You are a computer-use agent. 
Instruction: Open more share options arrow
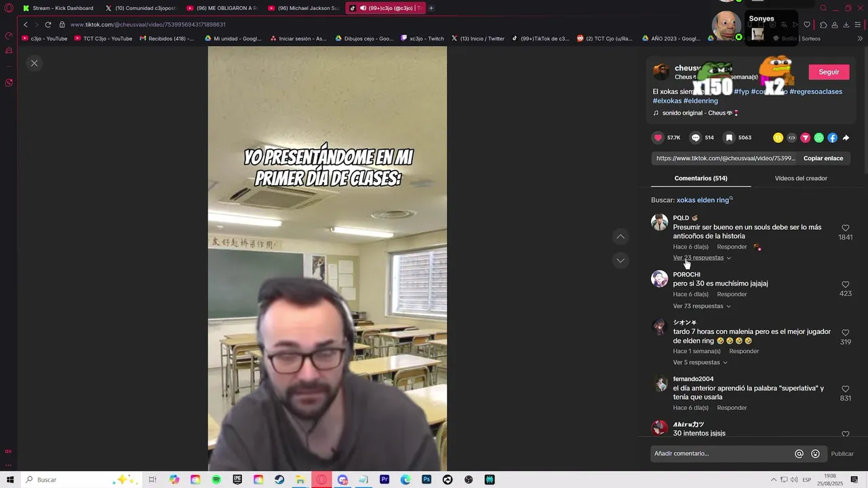point(846,138)
